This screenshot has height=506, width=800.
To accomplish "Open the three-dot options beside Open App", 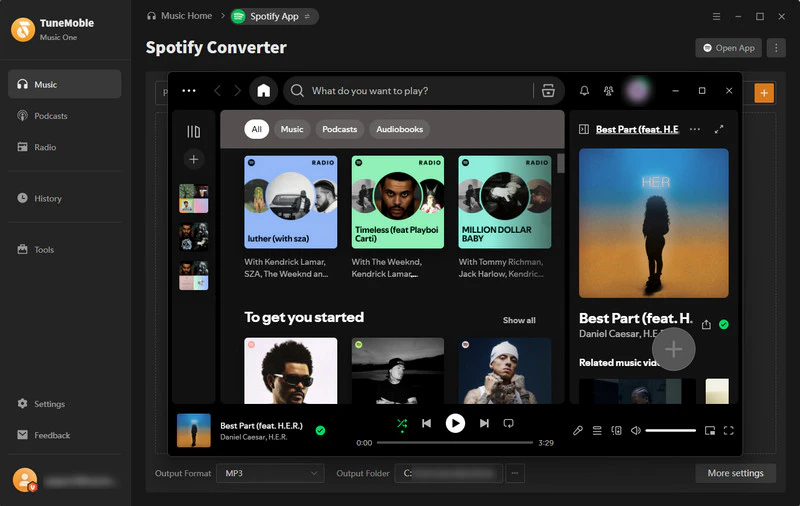I will [x=776, y=48].
